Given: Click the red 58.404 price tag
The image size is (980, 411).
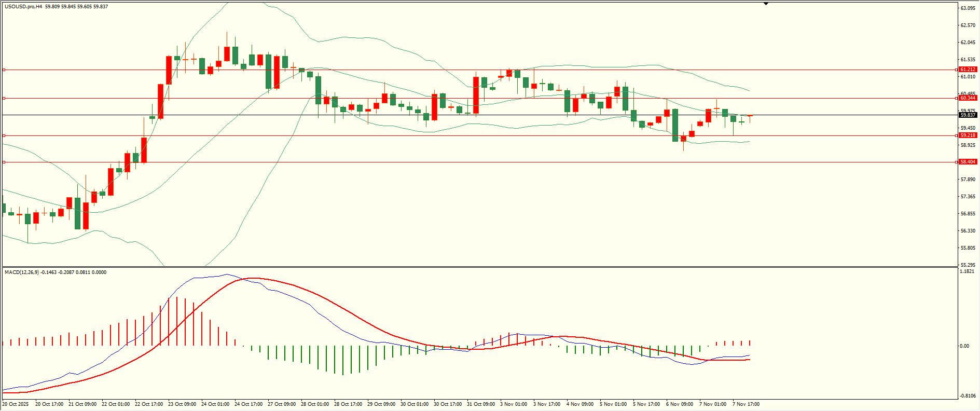Looking at the screenshot, I should tap(968, 162).
